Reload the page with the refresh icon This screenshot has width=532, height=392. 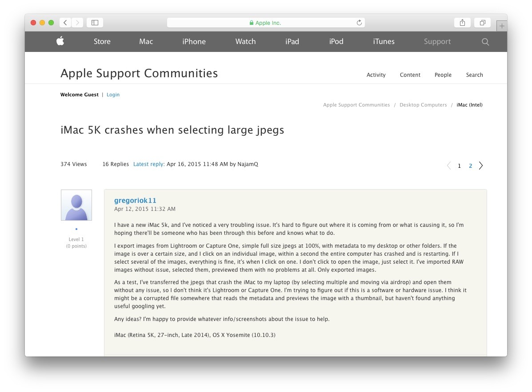pos(359,23)
